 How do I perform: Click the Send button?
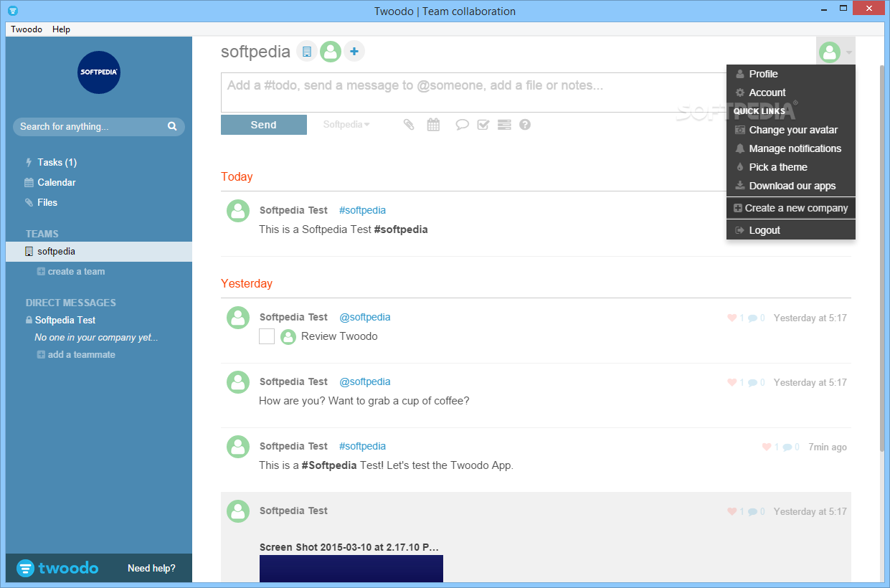(264, 125)
